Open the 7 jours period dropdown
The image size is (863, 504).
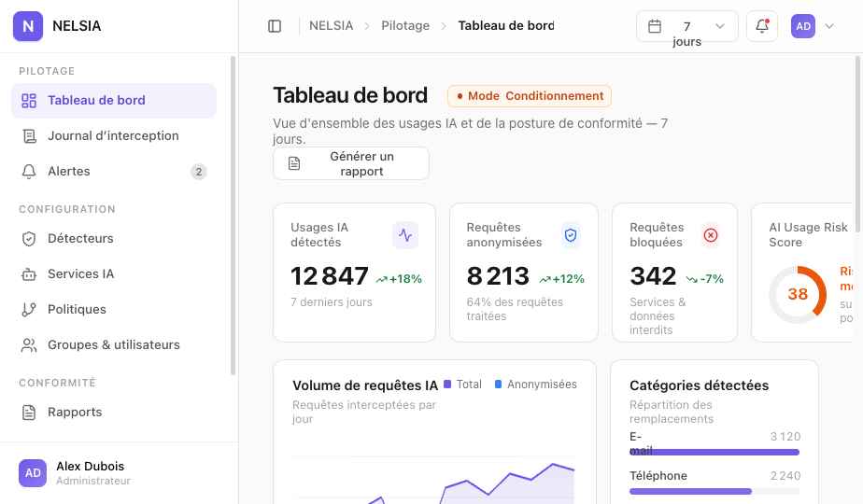tap(686, 26)
